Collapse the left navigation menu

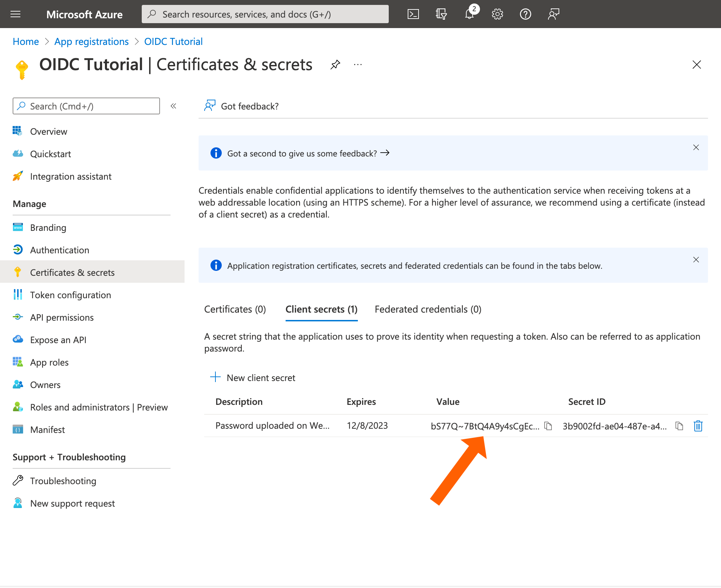coord(173,106)
